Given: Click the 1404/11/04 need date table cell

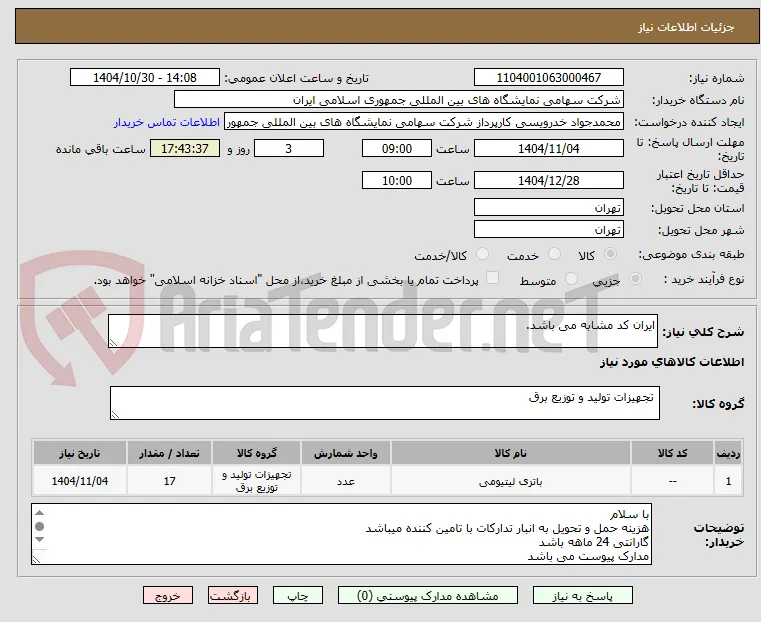Looking at the screenshot, I should click(80, 481).
